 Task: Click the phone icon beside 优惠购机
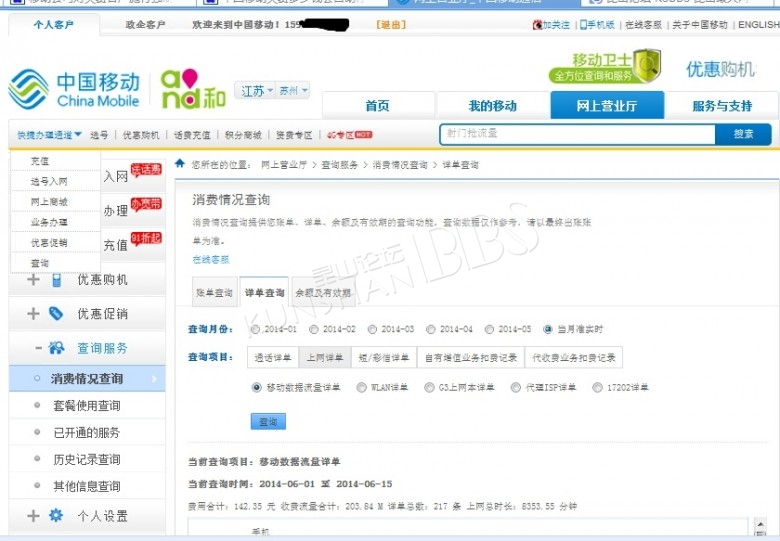coord(57,280)
